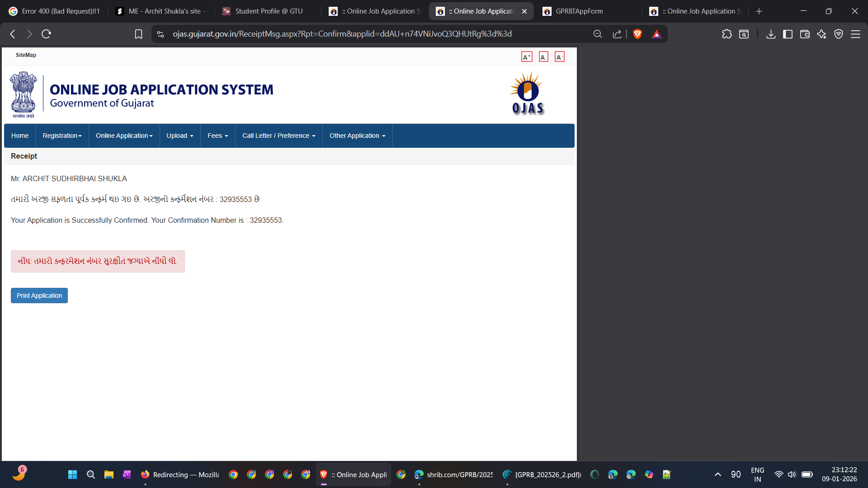Expand the Online Application dropdown
The height and width of the screenshot is (488, 868).
point(124,136)
